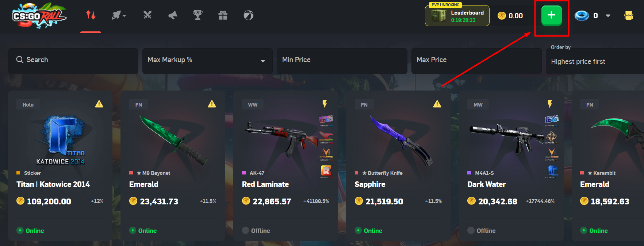Click the warning triangle on M9 Bayonet card
This screenshot has height=246, width=644.
tap(212, 104)
